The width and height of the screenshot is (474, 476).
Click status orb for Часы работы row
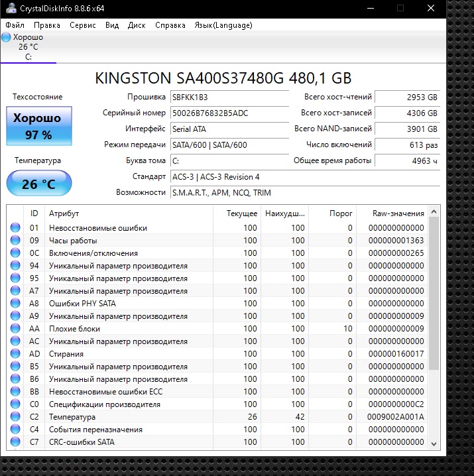pos(15,240)
